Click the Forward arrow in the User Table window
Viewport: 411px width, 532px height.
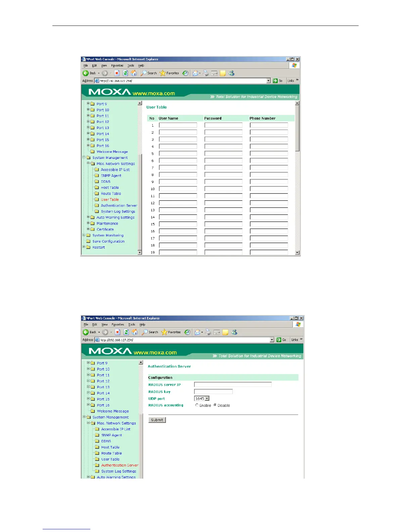tap(105, 73)
